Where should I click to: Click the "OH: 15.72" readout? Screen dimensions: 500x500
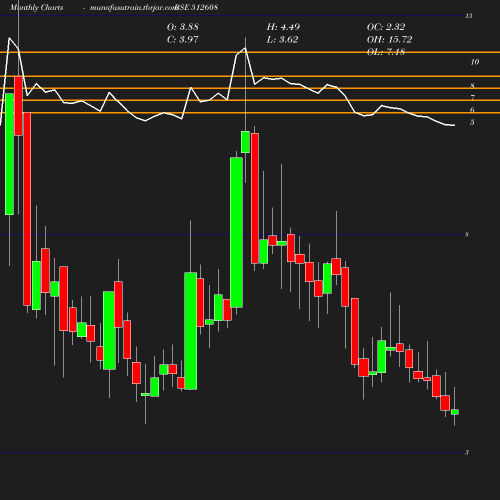tap(389, 39)
